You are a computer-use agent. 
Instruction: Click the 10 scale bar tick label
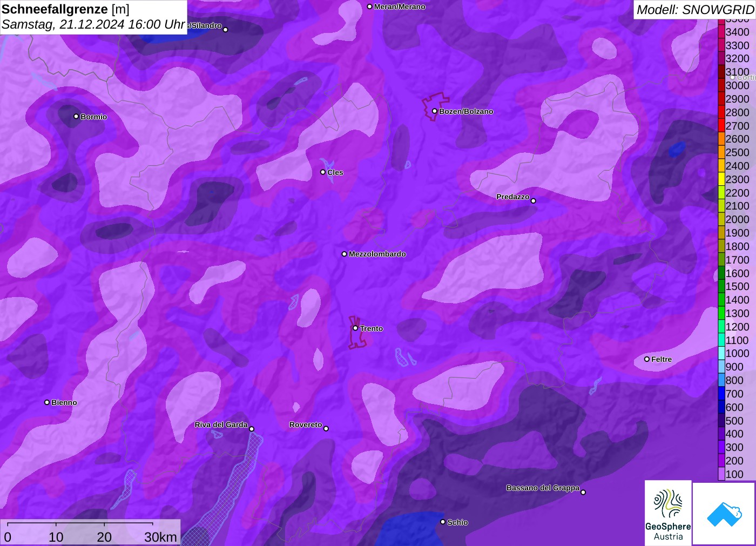click(56, 537)
